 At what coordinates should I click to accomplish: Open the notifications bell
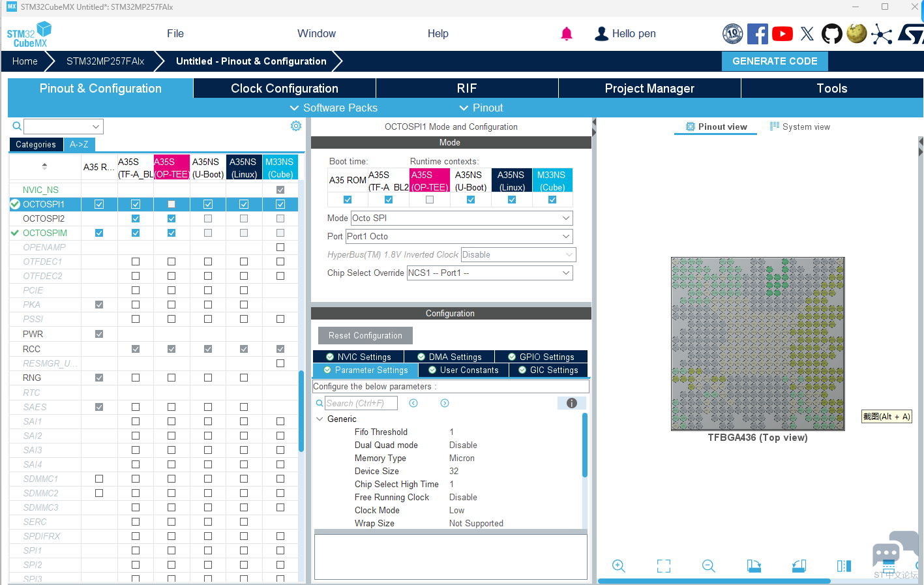567,34
